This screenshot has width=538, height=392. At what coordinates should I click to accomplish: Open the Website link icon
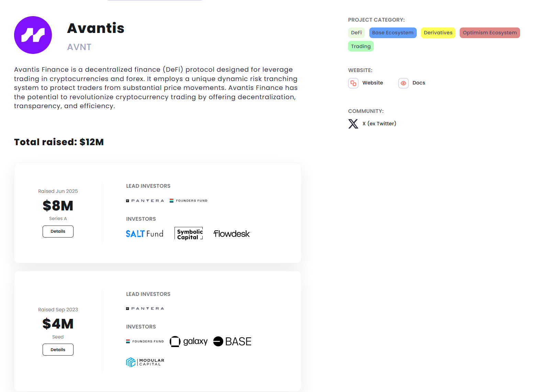[353, 83]
